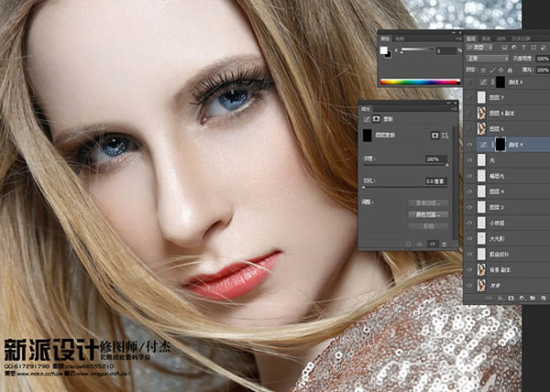The height and width of the screenshot is (392, 550).
Task: Switch to the Channels tab beside Layers
Action: (x=486, y=38)
